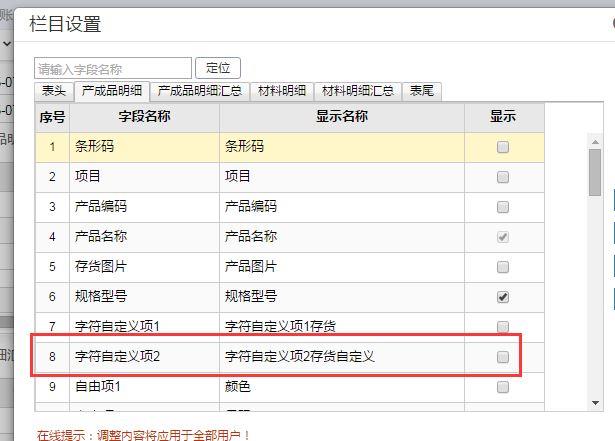Select display name 规格型号 cell

tap(342, 297)
